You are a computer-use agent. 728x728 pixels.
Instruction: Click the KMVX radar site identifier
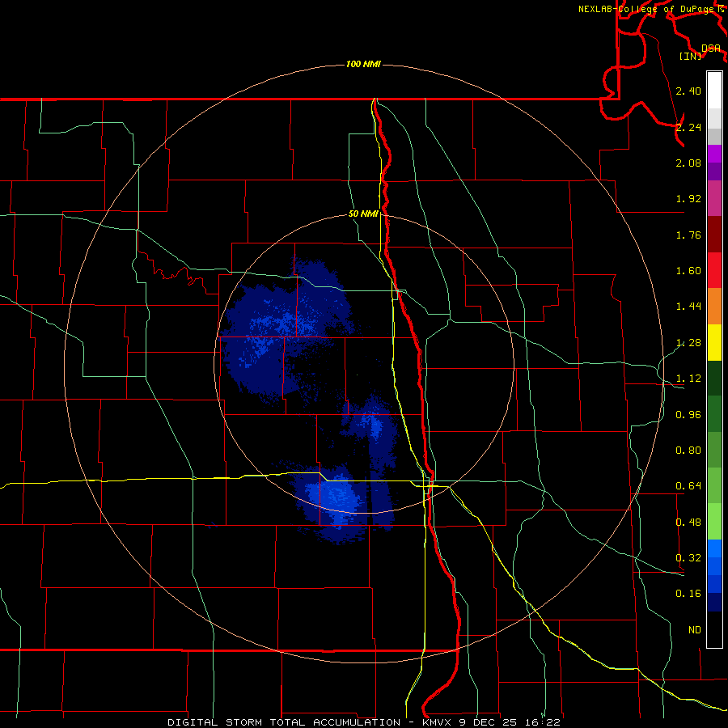click(x=438, y=722)
